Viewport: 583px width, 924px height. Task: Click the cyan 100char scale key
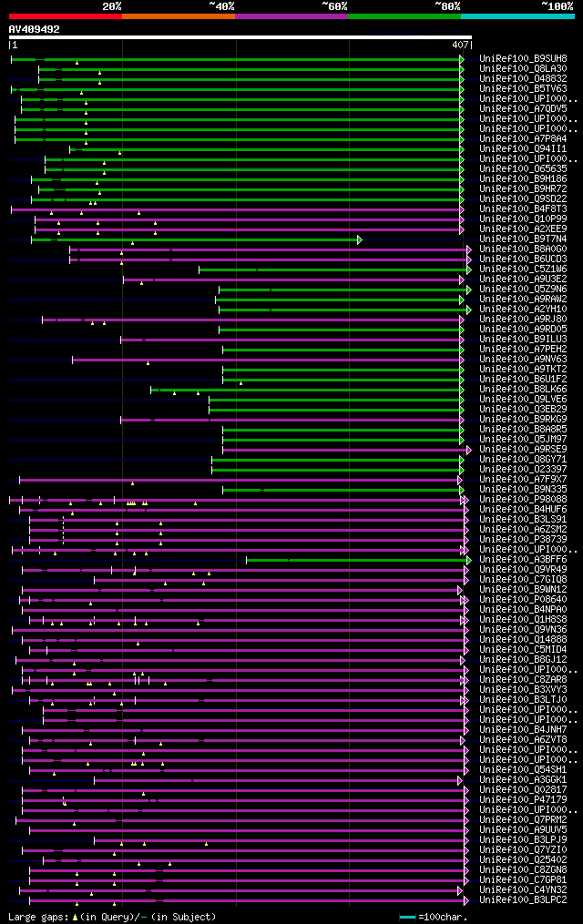click(408, 917)
